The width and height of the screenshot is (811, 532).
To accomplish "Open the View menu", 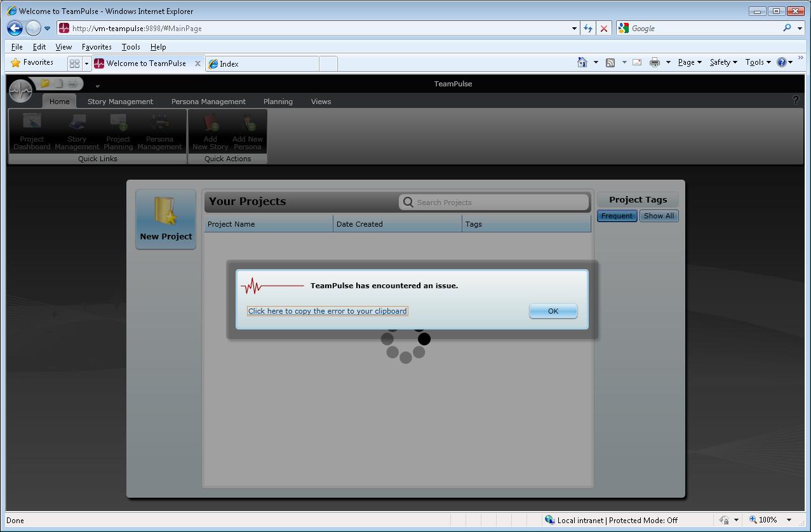I will click(64, 47).
